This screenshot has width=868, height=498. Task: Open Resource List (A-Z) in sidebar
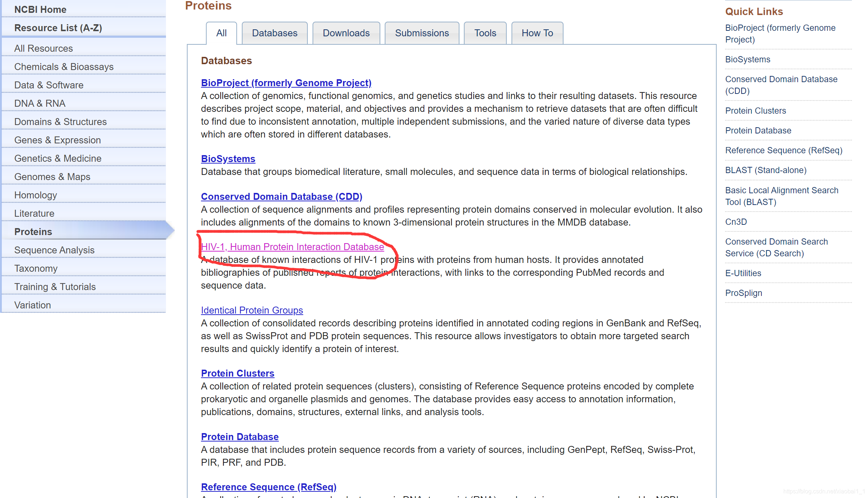click(58, 28)
